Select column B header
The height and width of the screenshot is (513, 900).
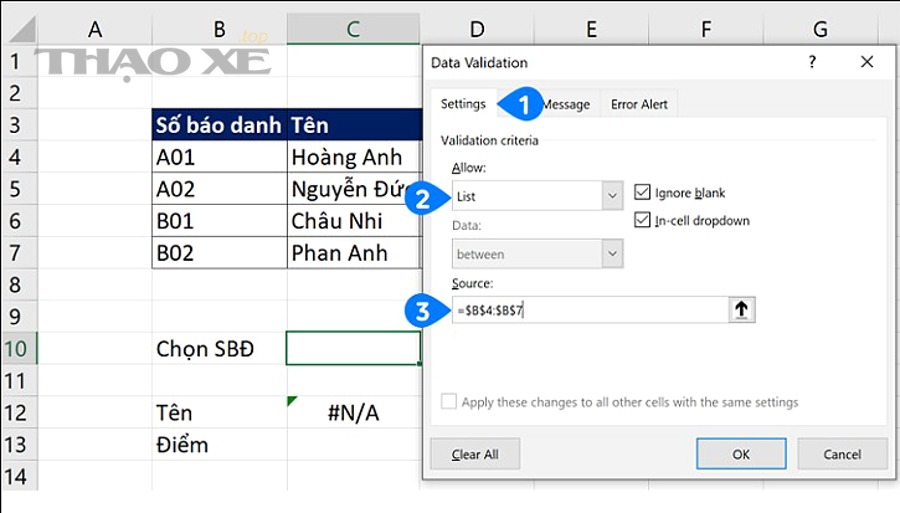coord(219,29)
